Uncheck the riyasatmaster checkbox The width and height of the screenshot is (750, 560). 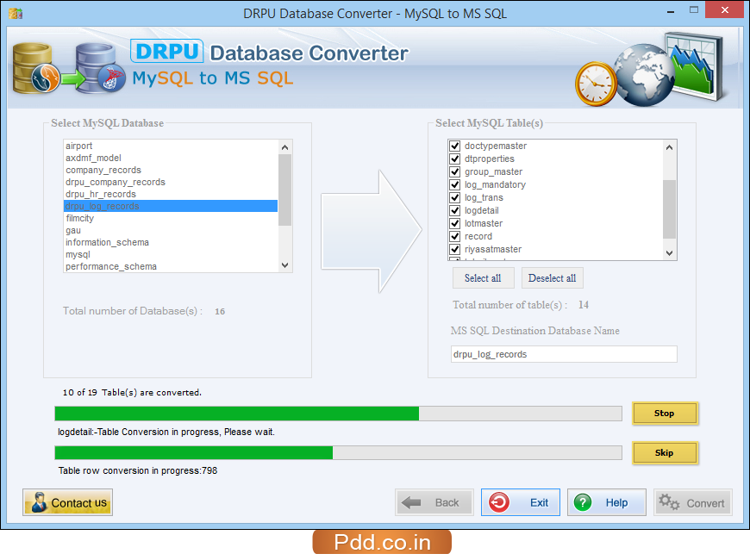point(455,249)
